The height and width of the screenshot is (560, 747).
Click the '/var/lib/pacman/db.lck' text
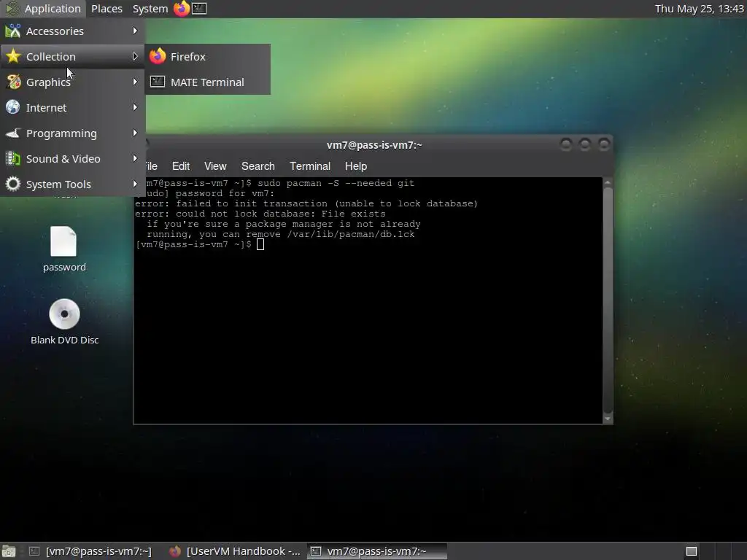pyautogui.click(x=351, y=234)
